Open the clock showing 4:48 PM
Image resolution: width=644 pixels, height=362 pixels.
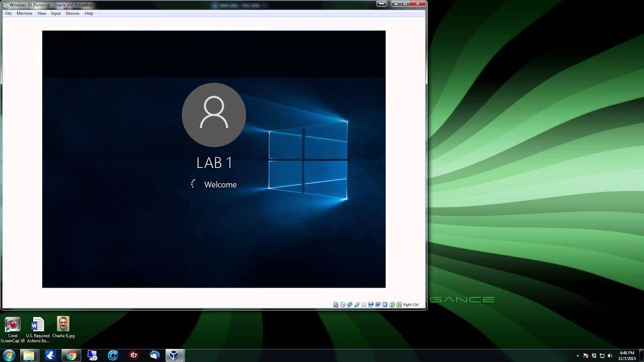coord(627,355)
